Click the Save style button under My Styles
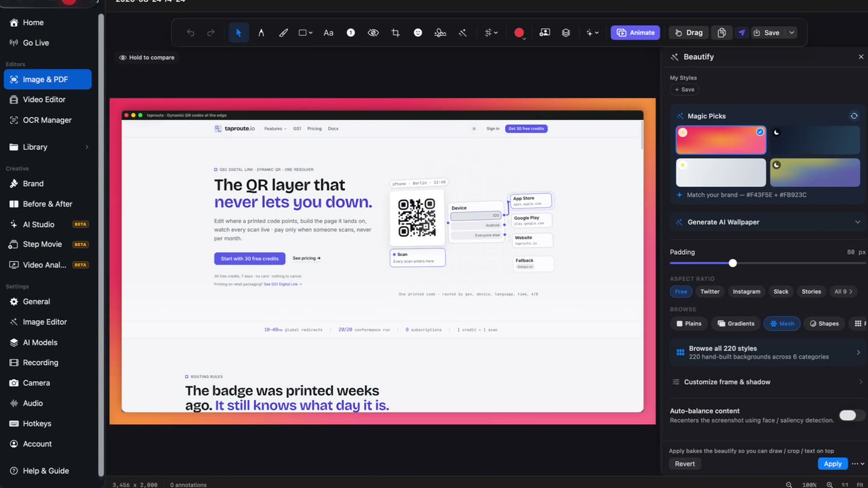 point(685,89)
